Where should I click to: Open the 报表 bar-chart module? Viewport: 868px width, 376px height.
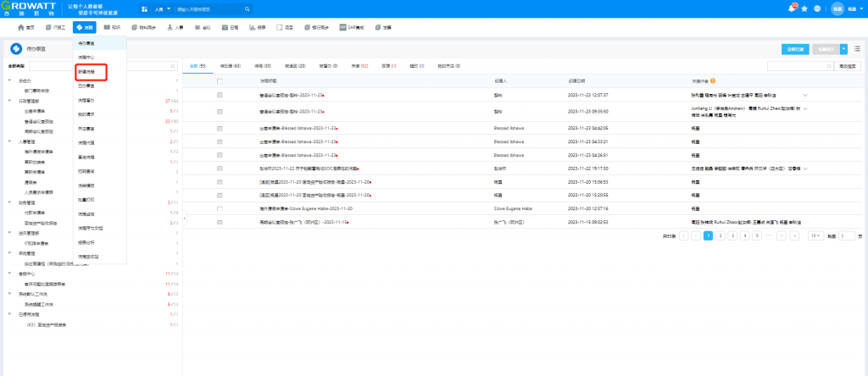click(258, 27)
